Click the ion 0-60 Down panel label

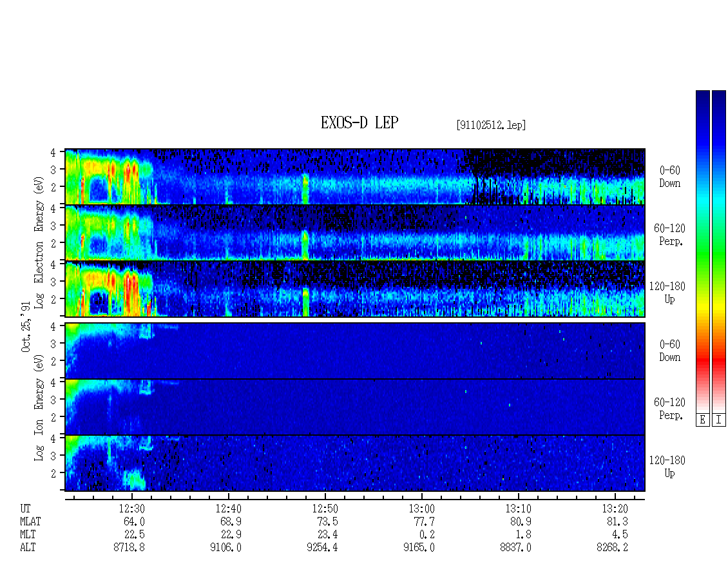pos(669,351)
